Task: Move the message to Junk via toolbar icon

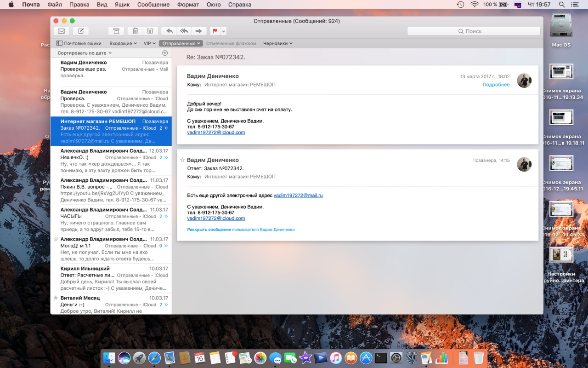Action: point(150,31)
